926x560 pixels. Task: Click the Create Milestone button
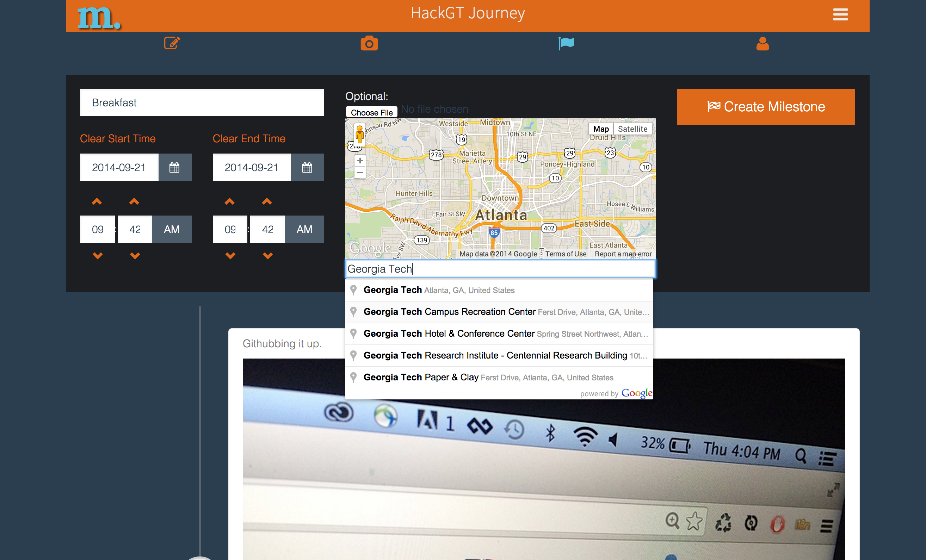tap(766, 107)
